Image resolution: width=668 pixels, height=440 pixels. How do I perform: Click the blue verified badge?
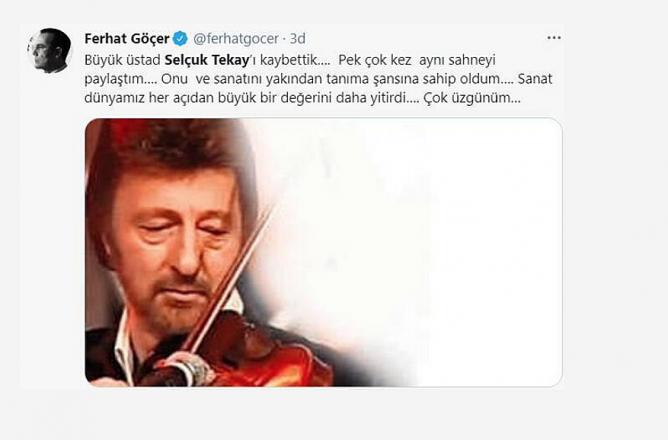[180, 39]
